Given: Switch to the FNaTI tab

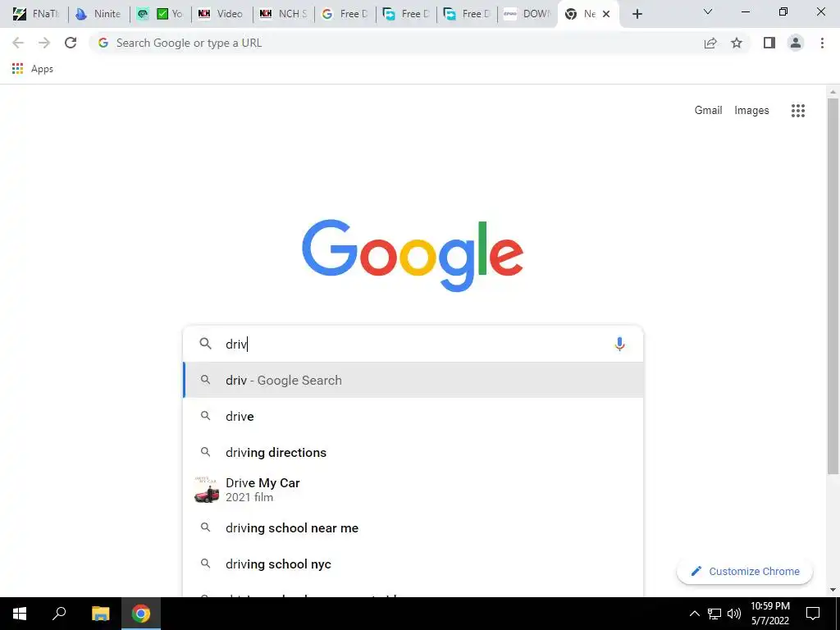Looking at the screenshot, I should pos(36,14).
